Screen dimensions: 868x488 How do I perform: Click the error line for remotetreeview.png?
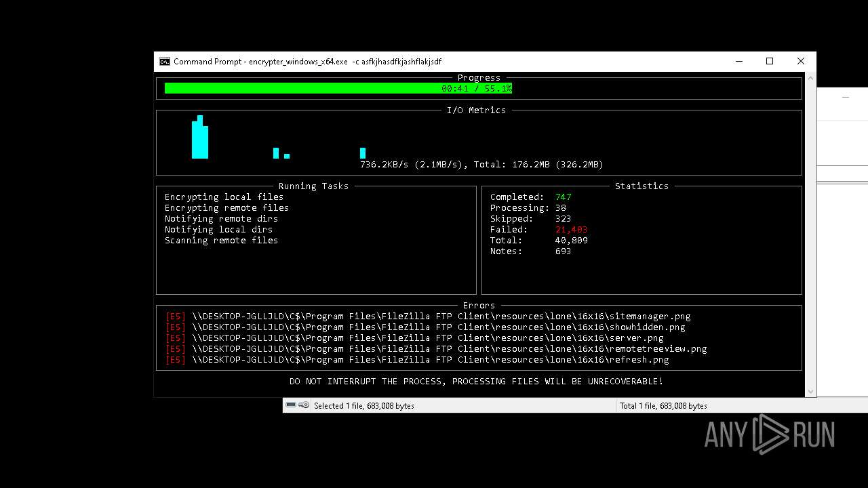[436, 349]
